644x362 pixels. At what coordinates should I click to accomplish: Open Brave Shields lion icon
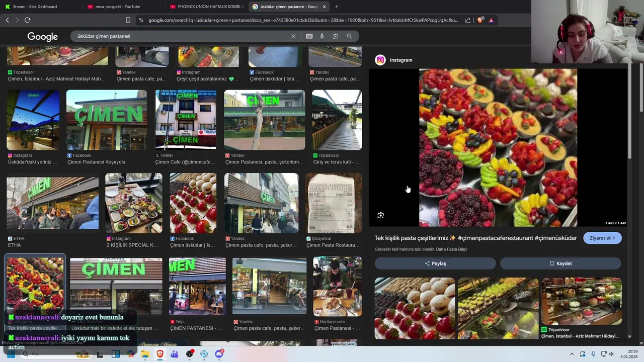coord(480,20)
